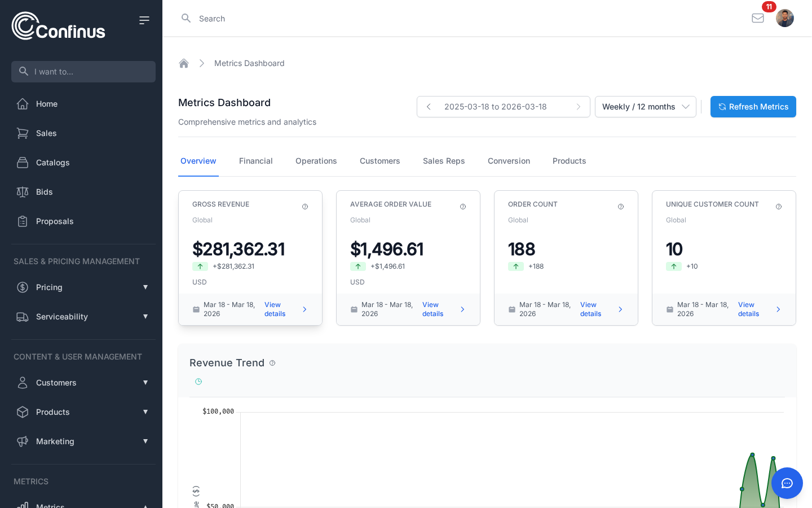The image size is (812, 508).
Task: Click the previous arrow on the date range
Action: click(x=429, y=107)
